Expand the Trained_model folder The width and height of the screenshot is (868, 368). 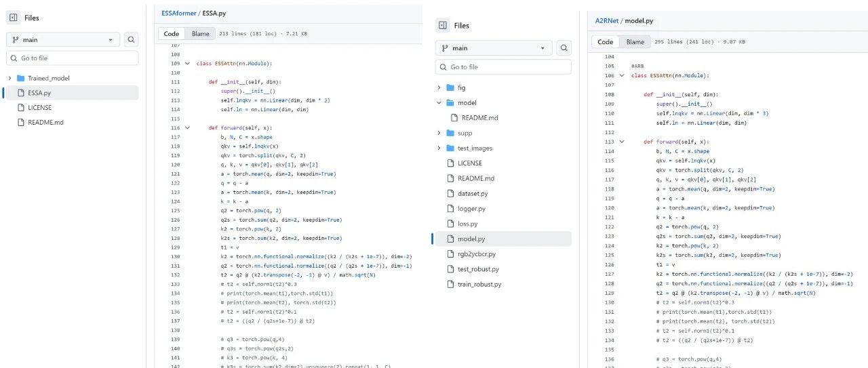tap(10, 79)
